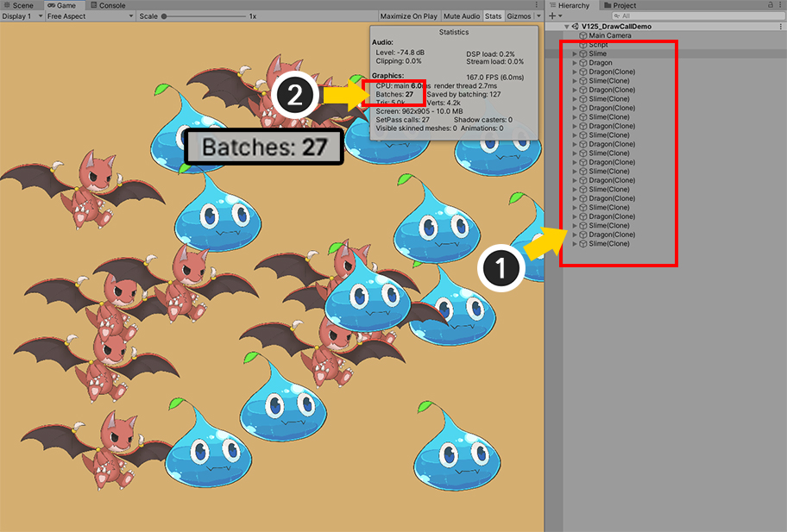The width and height of the screenshot is (787, 532).
Task: Select the V125_DrawCallDemo scene row
Action: click(665, 26)
